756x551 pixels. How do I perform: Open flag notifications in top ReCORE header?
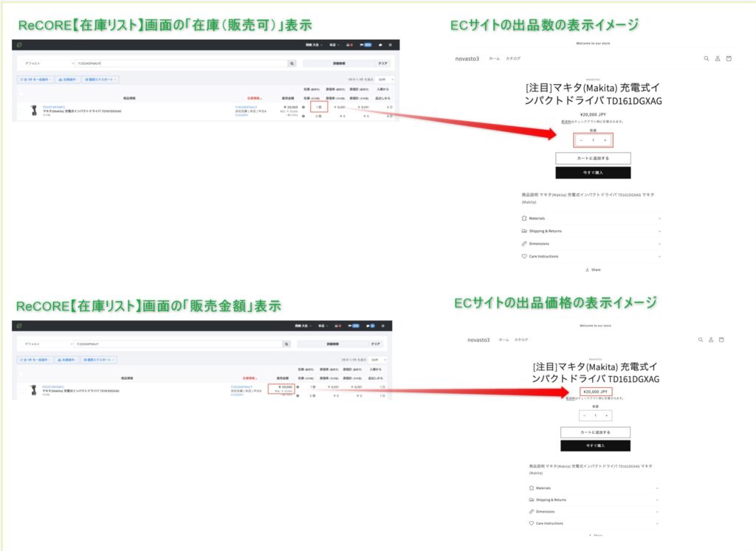tap(366, 44)
